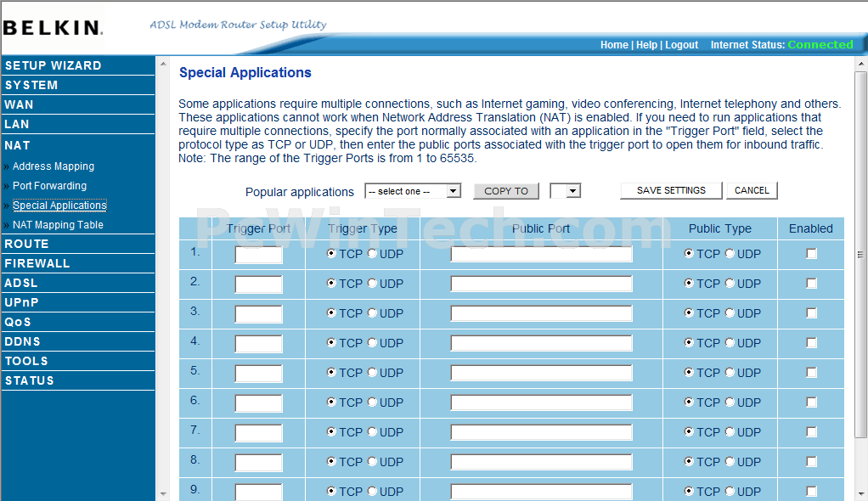
Task: Select UDP public type for row 6
Action: [730, 402]
